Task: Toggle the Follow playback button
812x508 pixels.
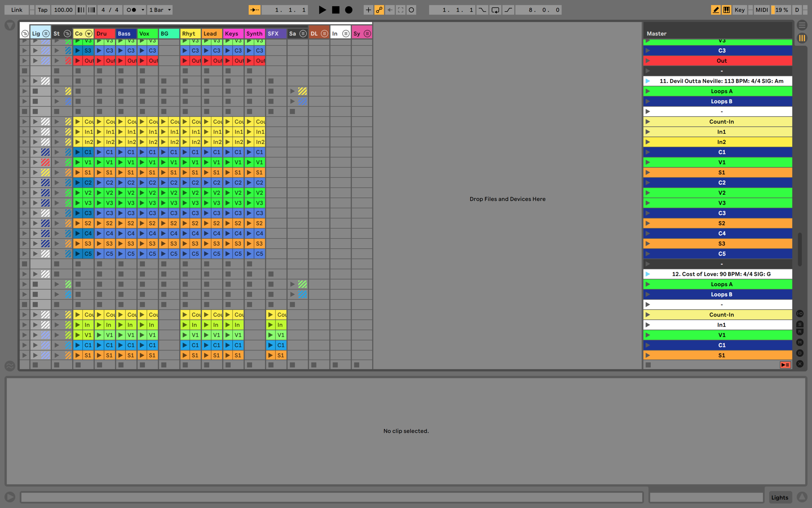Action: (x=254, y=10)
